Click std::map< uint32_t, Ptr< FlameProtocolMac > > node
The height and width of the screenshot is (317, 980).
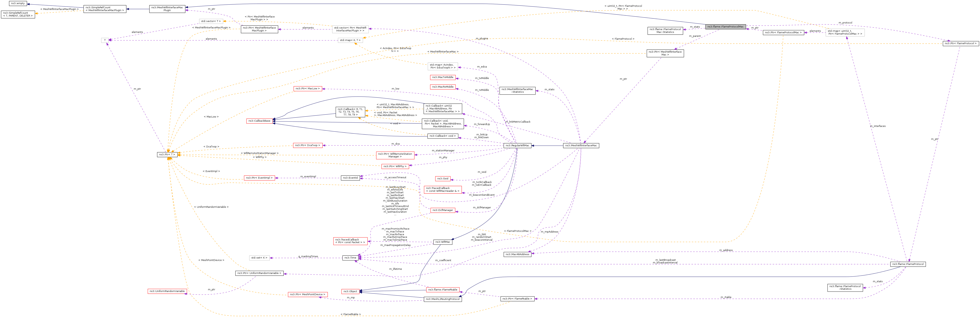pyautogui.click(x=845, y=32)
